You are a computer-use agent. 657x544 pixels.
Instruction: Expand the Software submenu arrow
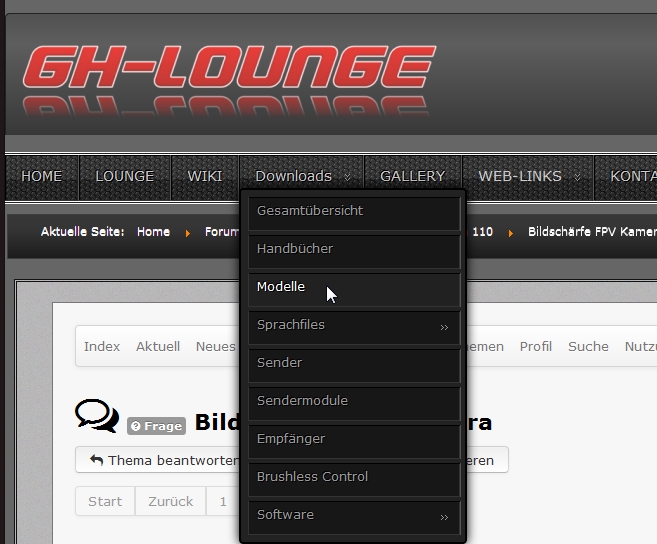[x=444, y=517]
